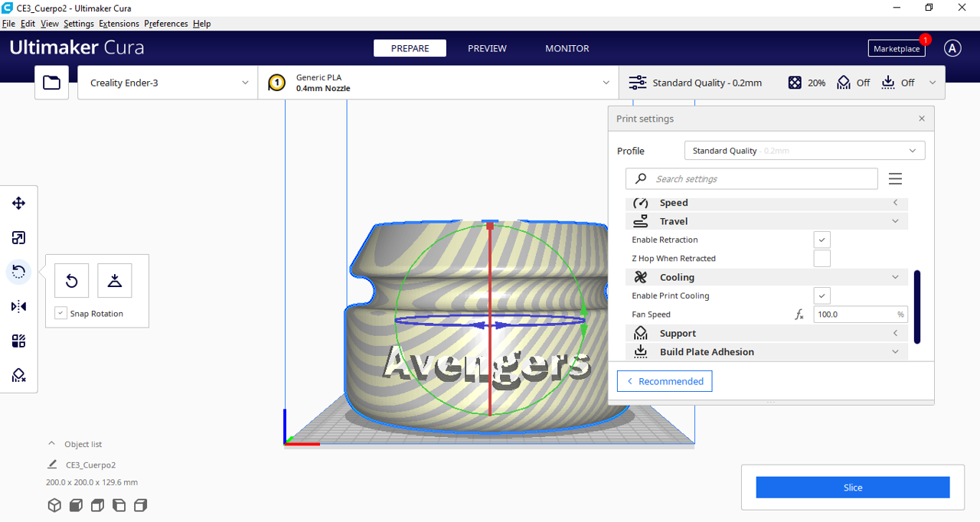Click the account avatar icon
Screen dimensions: 980x522
(952, 48)
